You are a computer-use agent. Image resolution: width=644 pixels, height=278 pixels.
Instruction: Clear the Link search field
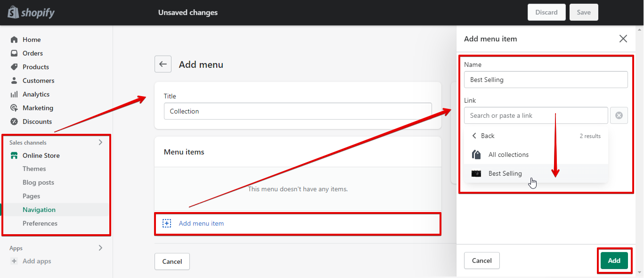point(619,115)
